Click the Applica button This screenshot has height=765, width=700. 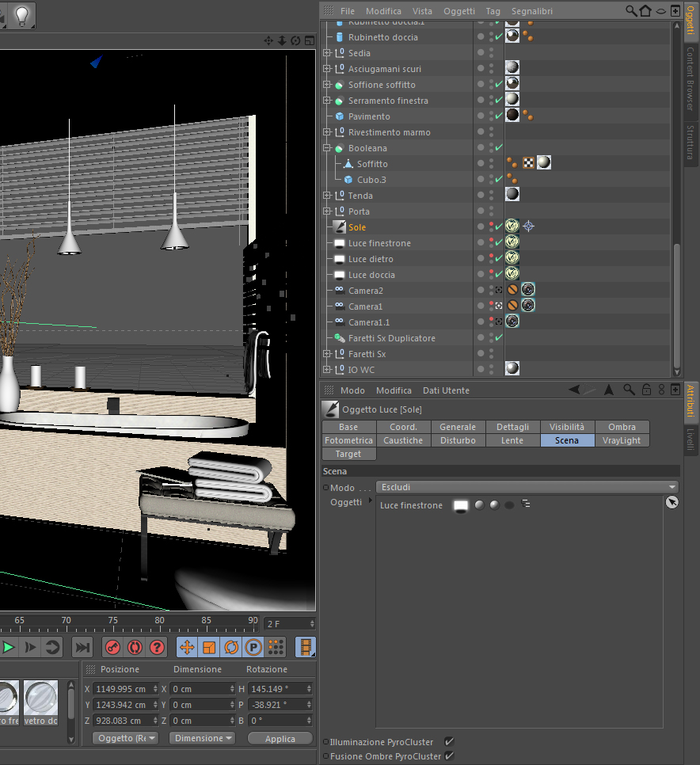pos(280,738)
